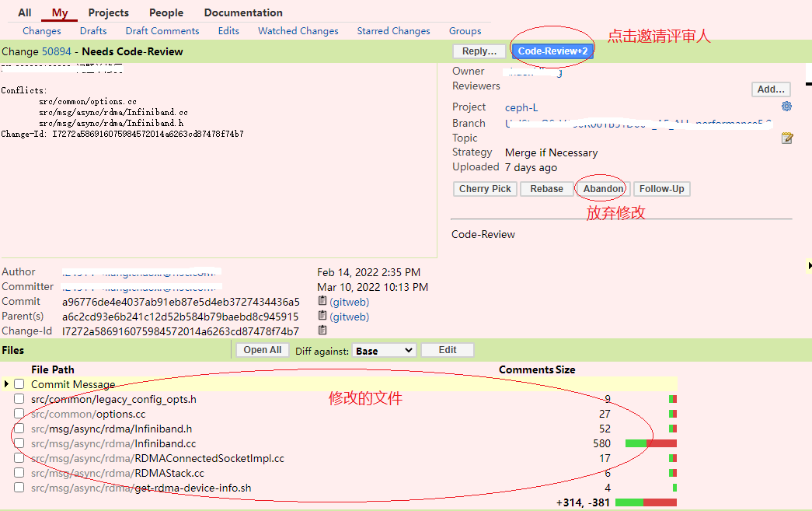Screen dimensions: 812x511
Task: Click Reply... to respond to the change
Action: pyautogui.click(x=478, y=50)
